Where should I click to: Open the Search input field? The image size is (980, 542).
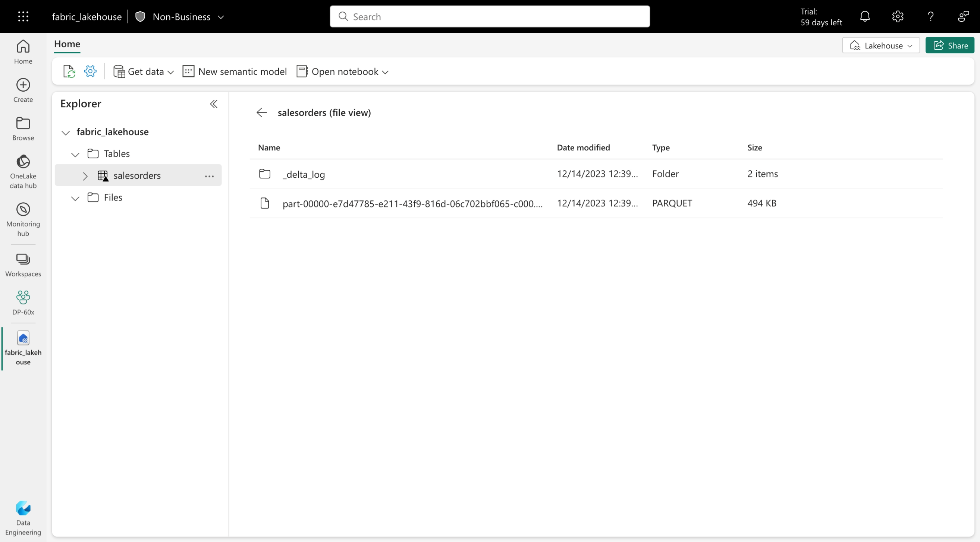point(490,17)
